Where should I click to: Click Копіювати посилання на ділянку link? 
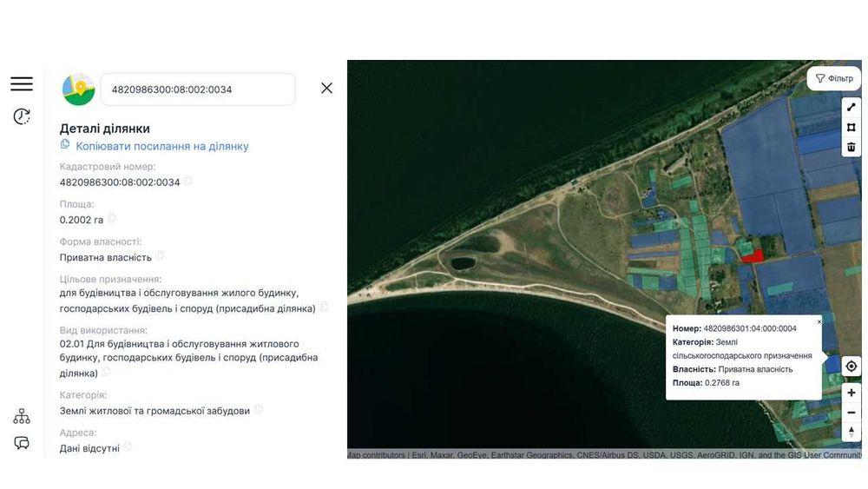click(x=161, y=146)
